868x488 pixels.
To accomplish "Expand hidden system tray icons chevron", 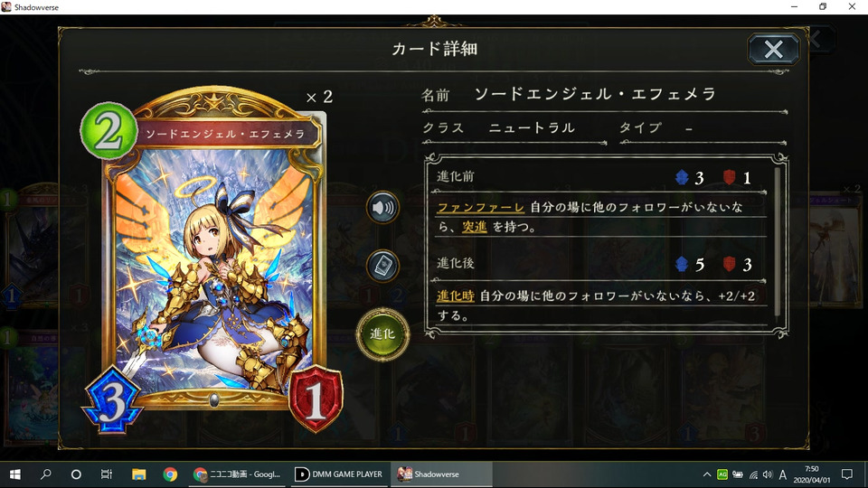I will click(707, 474).
